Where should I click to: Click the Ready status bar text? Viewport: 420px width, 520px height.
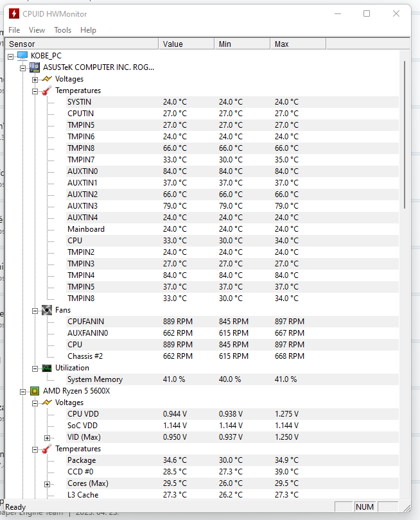15,507
